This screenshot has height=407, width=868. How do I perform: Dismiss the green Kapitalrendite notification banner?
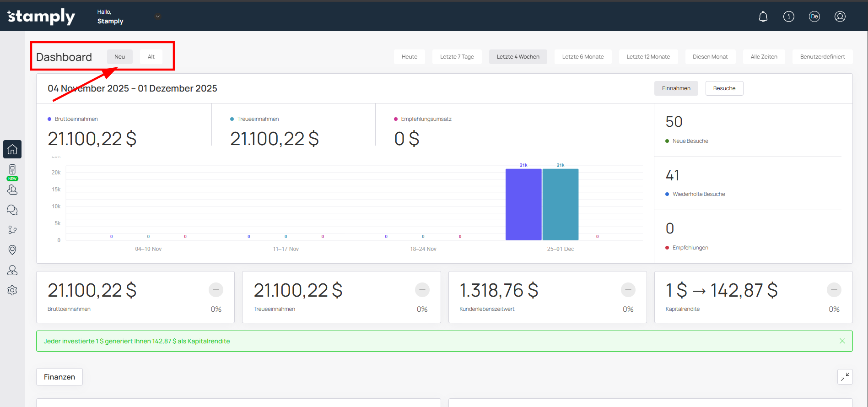842,341
